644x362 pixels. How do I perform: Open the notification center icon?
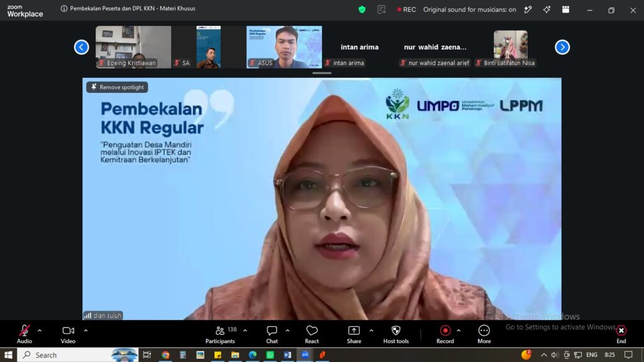628,355
